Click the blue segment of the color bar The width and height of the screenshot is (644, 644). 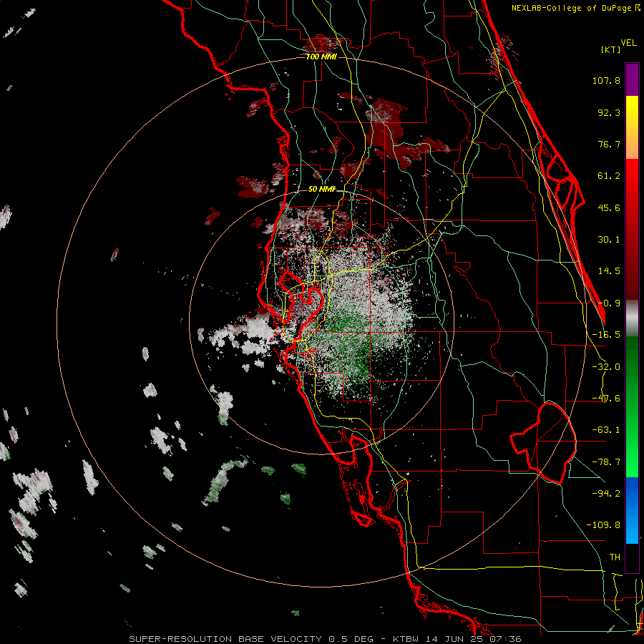tap(632, 510)
